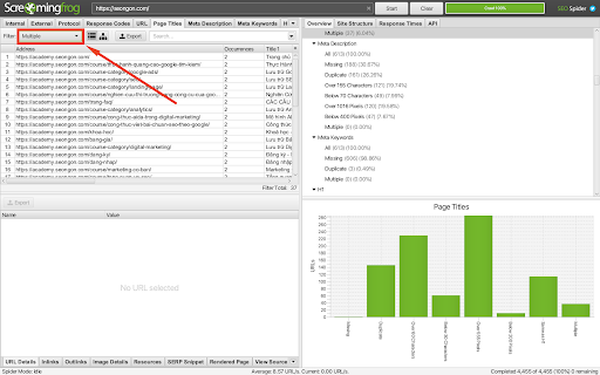Collapse the Meta Keywords tree section
Viewport: 600px width, 375px height.
[314, 137]
